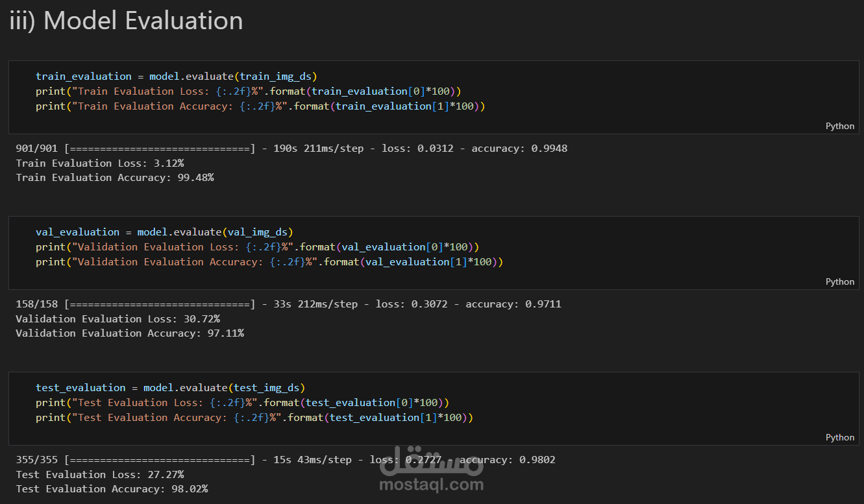
Task: Click output 'Validation Evaluation Loss: 30.72%'
Action: click(x=118, y=318)
